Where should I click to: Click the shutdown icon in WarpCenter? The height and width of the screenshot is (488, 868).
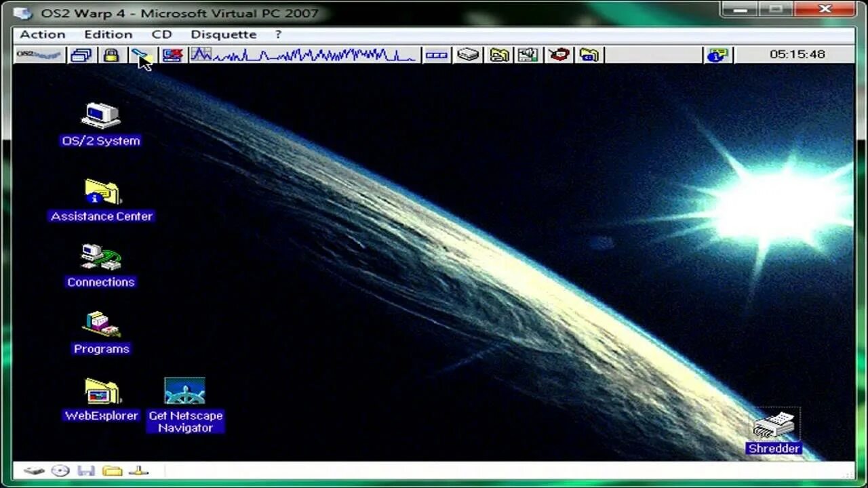click(x=172, y=55)
